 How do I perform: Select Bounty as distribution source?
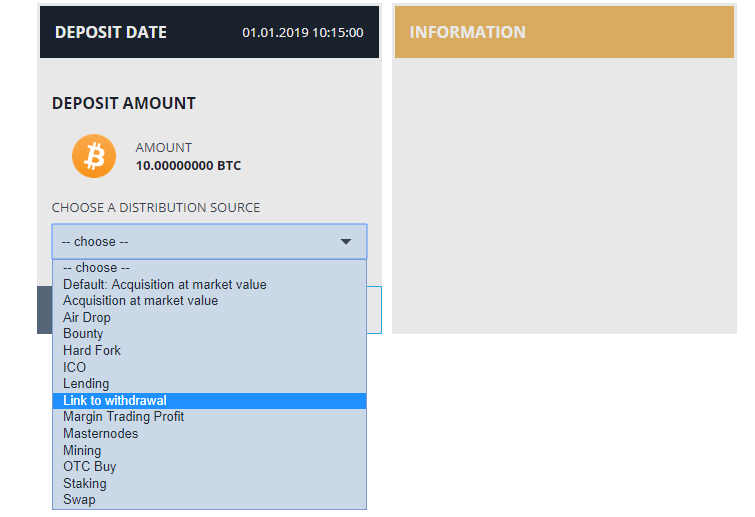tap(209, 334)
